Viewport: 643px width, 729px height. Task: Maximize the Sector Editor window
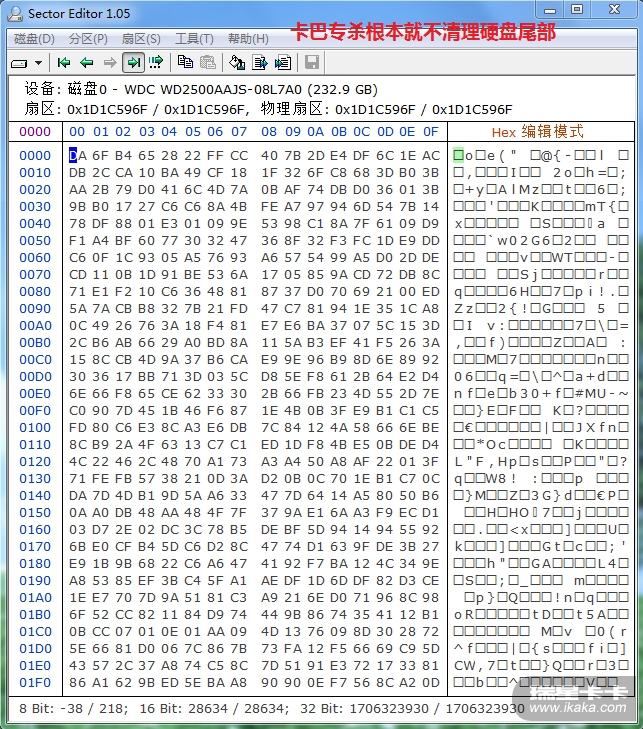(577, 9)
